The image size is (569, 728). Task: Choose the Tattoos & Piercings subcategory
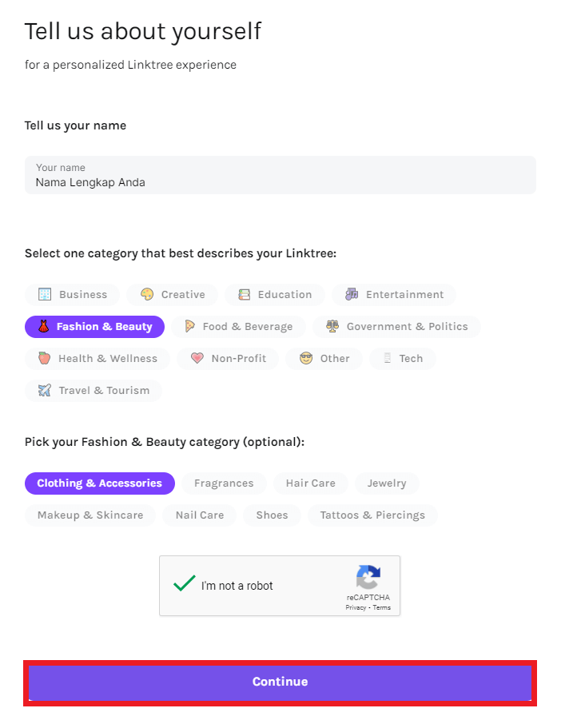(x=372, y=515)
